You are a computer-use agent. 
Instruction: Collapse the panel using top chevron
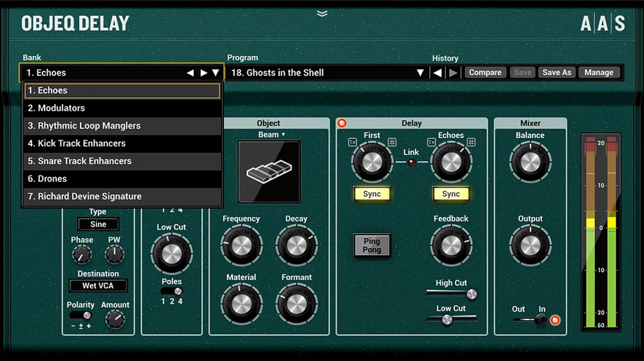[x=322, y=13]
